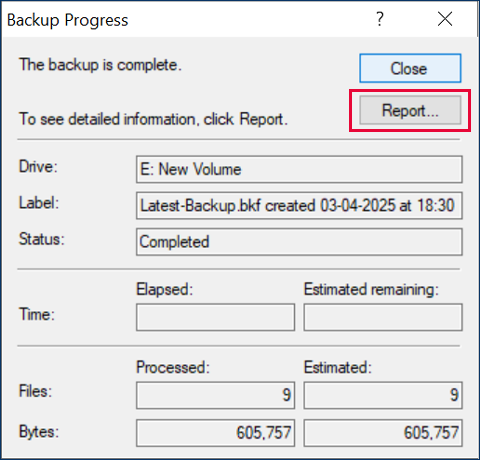This screenshot has height=460, width=480.
Task: Click the Backup Progress title bar text
Action: coord(68,20)
